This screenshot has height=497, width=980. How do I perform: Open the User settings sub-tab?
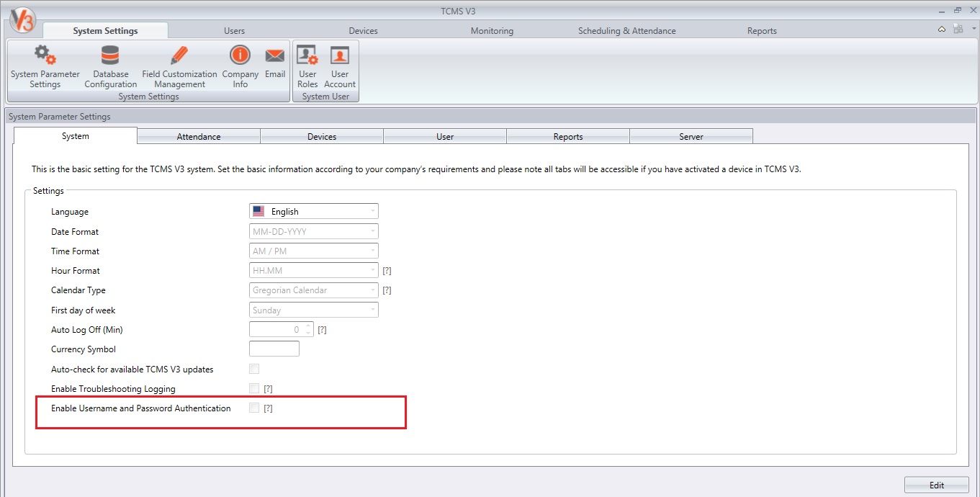(x=445, y=136)
